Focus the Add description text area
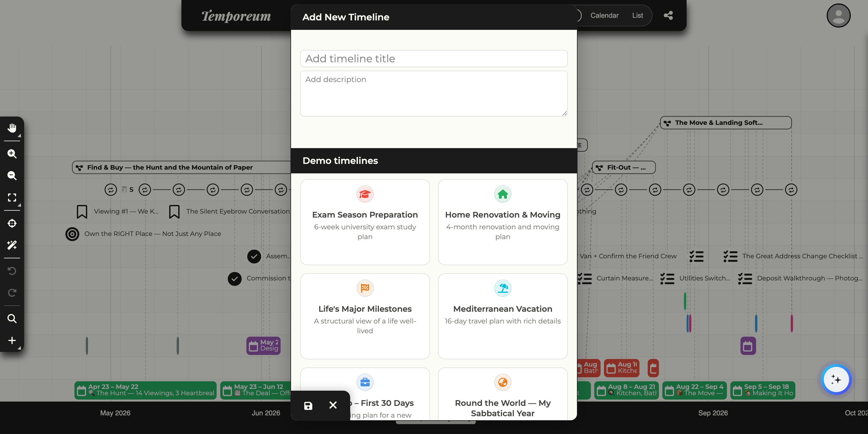This screenshot has height=434, width=868. point(434,93)
